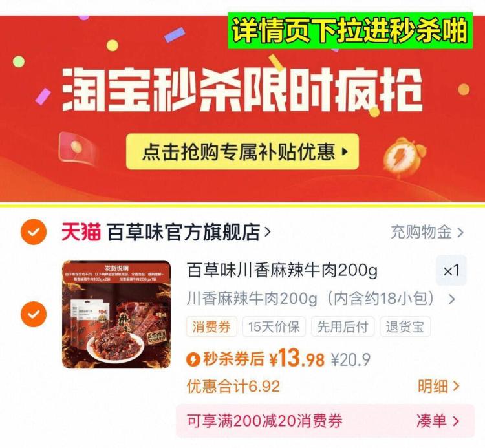Click the 天猫 Tmall logo

[x=81, y=231]
